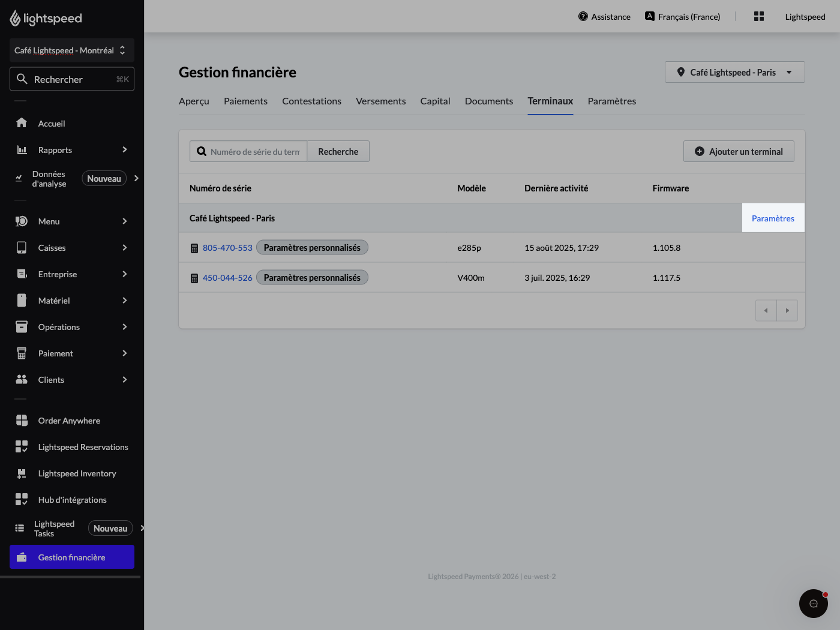Expand the Entreprise submenu chevron
This screenshot has height=630, width=840.
pos(125,274)
